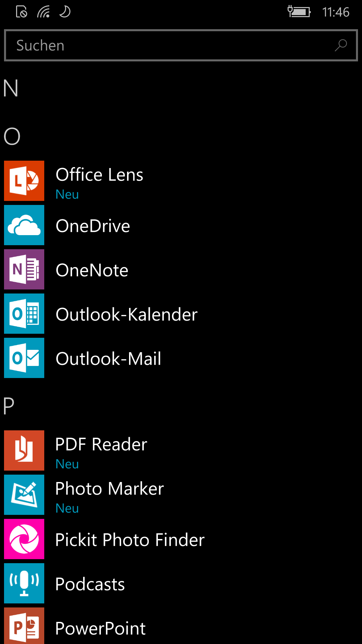Tap the OneDrive cloud icon

(24, 225)
